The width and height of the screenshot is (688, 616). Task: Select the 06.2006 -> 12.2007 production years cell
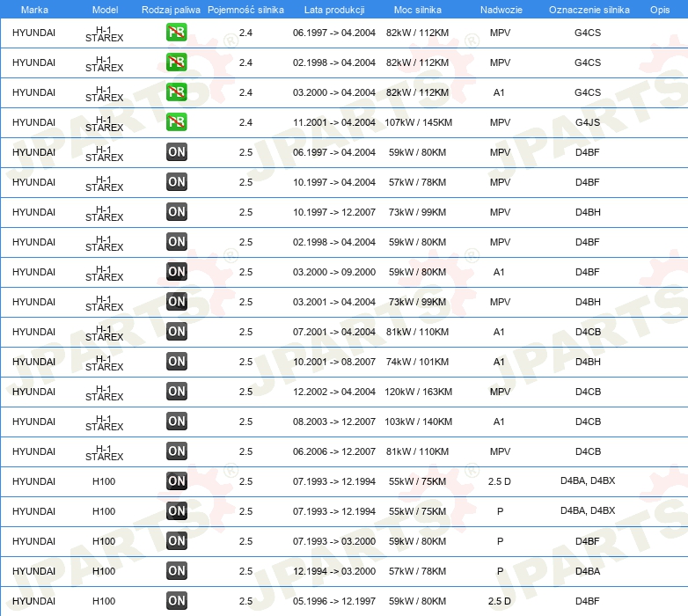click(334, 451)
